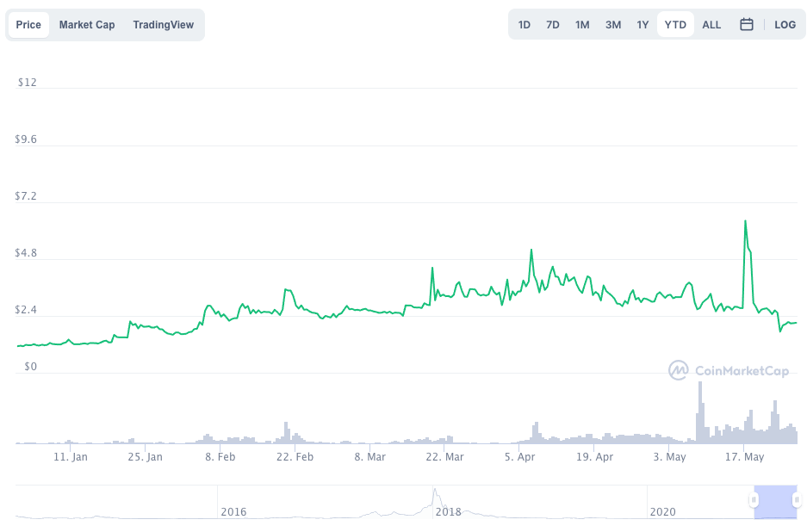Click the 2018 peak in navigator
The width and height of the screenshot is (807, 532).
click(435, 491)
